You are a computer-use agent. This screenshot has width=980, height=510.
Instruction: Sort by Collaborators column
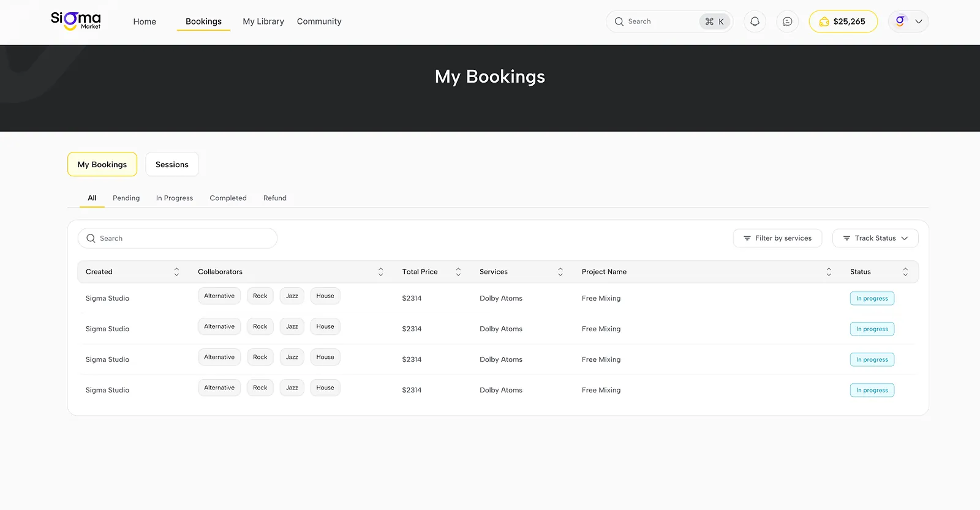[x=380, y=272]
